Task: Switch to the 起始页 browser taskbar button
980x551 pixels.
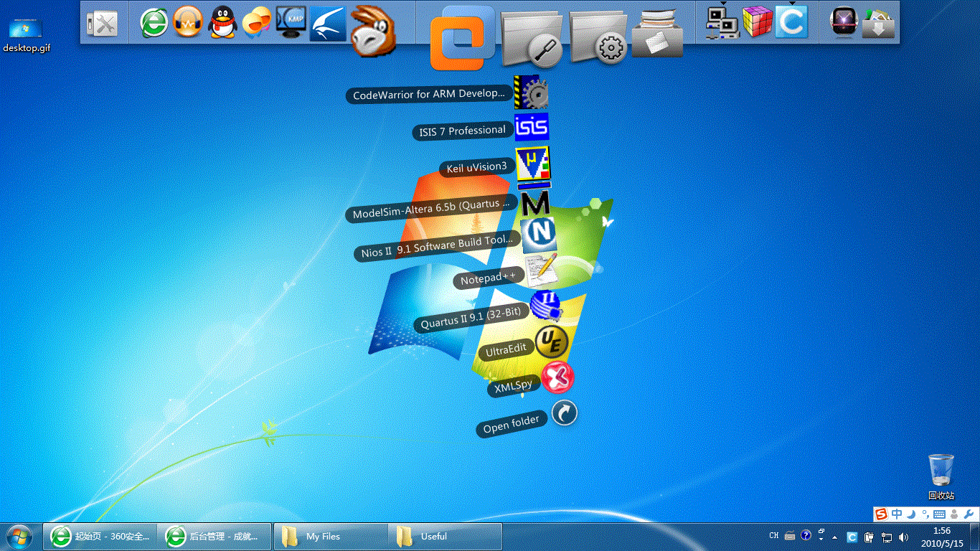Action: 100,537
